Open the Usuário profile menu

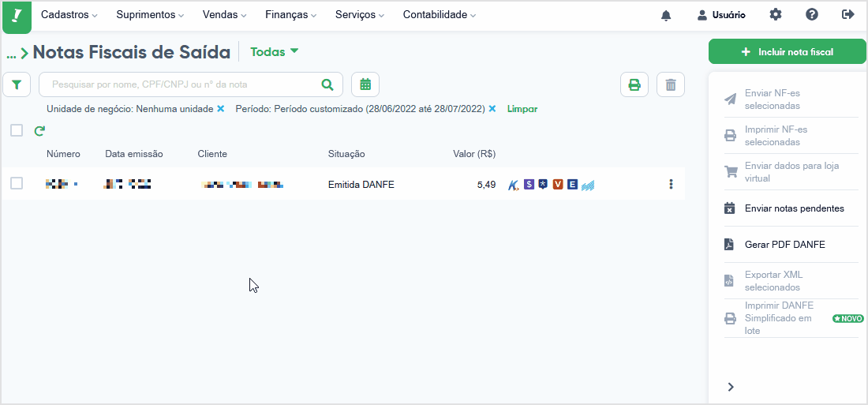(x=721, y=16)
